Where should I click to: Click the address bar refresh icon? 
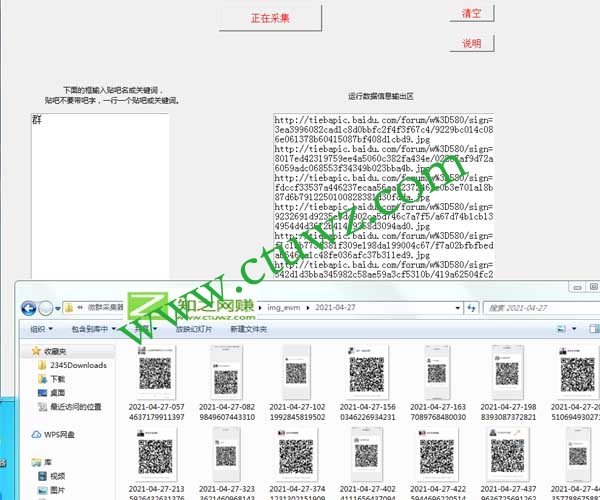[x=471, y=308]
